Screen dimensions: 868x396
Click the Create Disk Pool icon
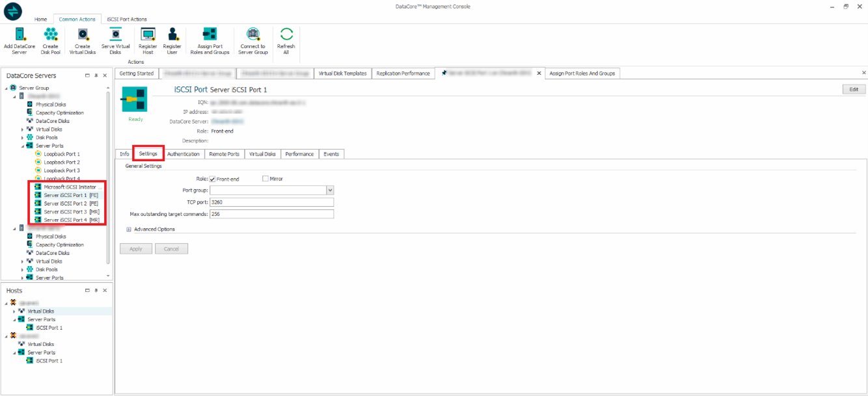tap(51, 34)
